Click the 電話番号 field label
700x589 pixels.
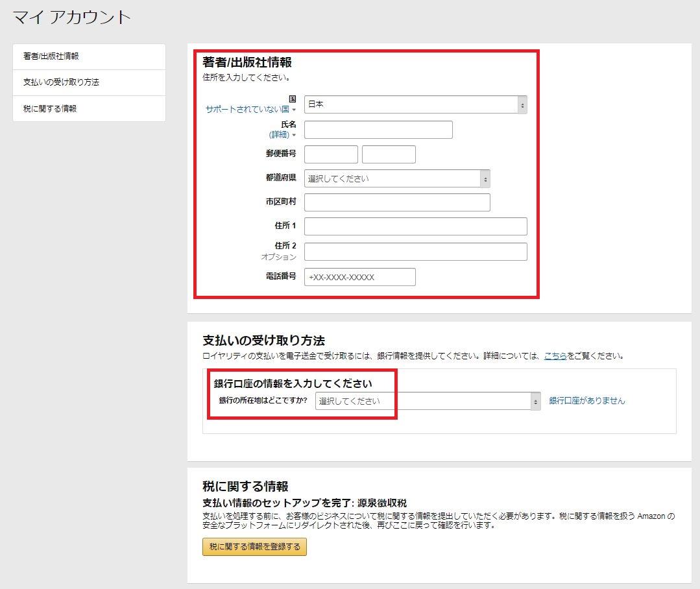(x=281, y=276)
